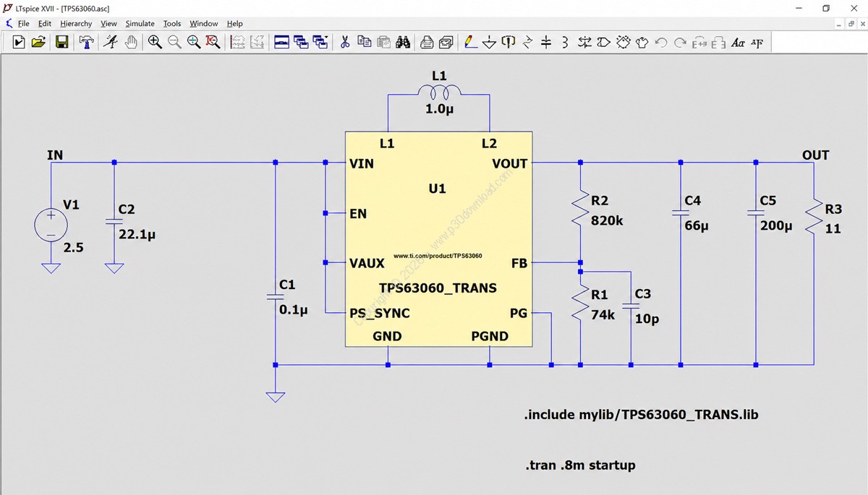Click the R2 value 820k
The width and height of the screenshot is (868, 495).
607,221
